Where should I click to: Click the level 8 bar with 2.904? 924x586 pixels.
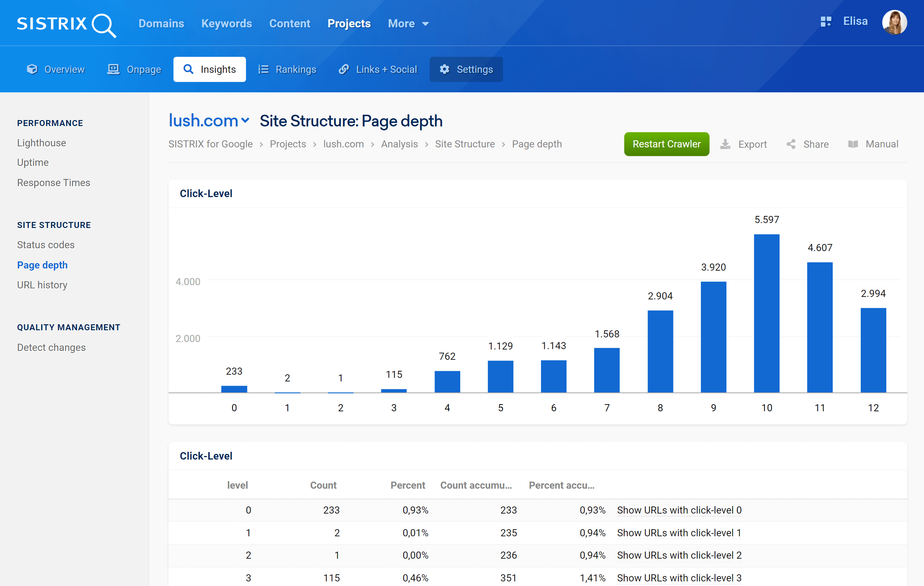point(660,351)
